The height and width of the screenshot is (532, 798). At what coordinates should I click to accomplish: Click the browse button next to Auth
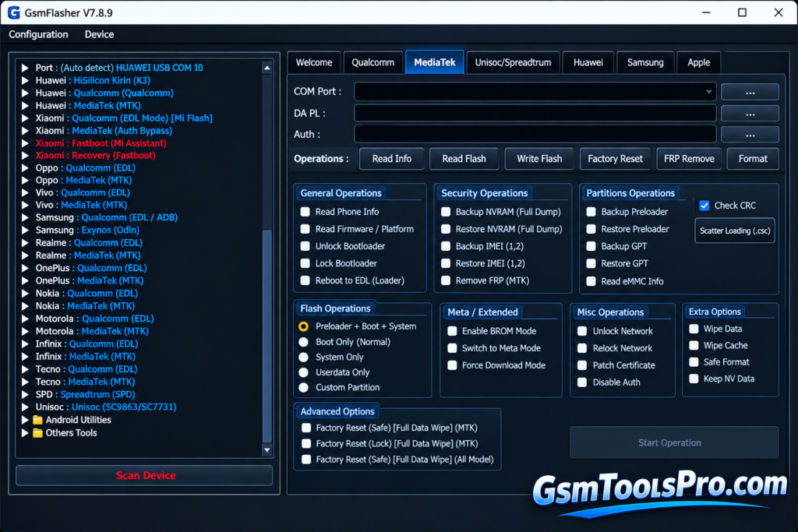[750, 135]
